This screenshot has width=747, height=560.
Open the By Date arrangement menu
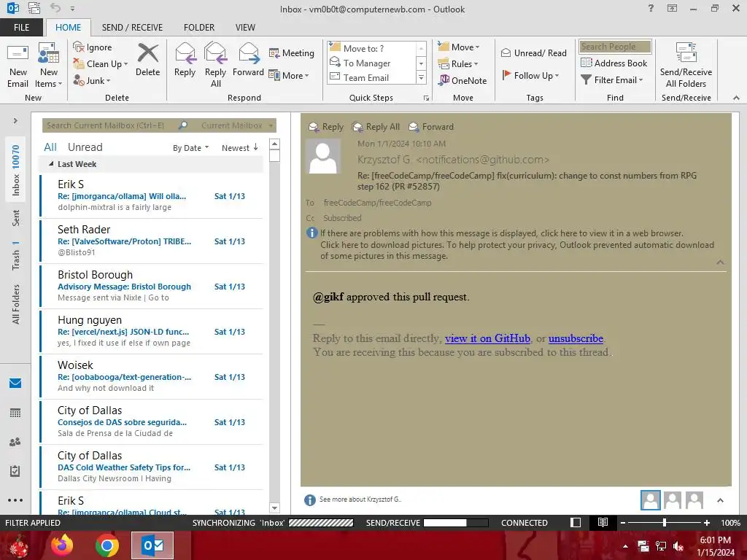pos(190,148)
